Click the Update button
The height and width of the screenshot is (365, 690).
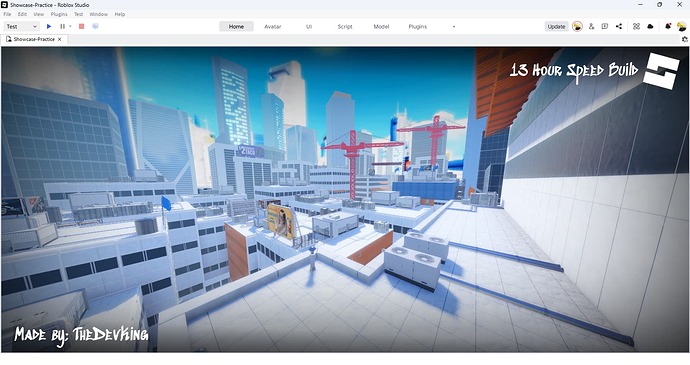[556, 26]
